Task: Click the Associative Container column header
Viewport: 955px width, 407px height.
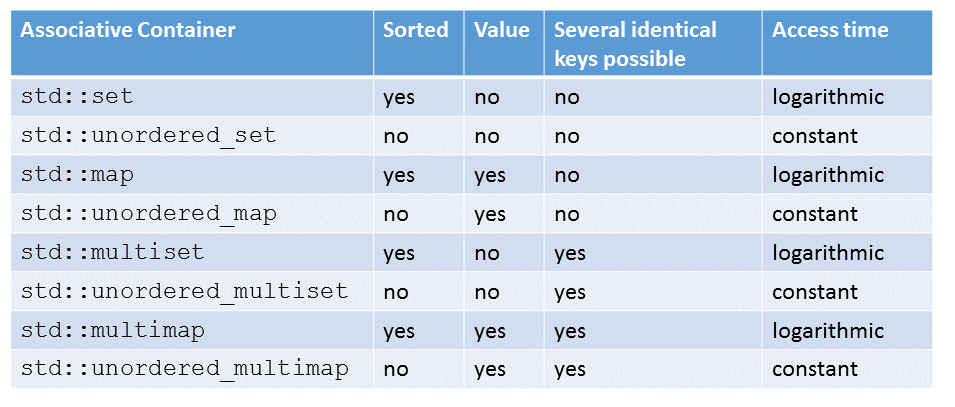Action: point(128,30)
